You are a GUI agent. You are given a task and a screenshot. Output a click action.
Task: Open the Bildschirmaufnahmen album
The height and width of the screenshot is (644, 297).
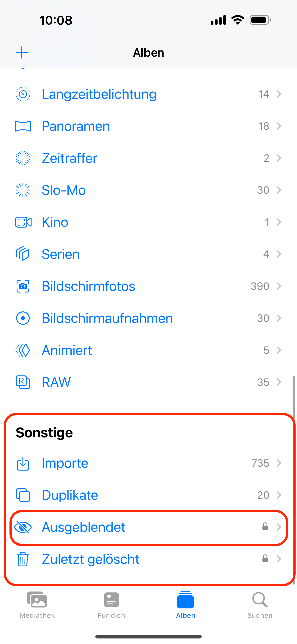coord(107,318)
